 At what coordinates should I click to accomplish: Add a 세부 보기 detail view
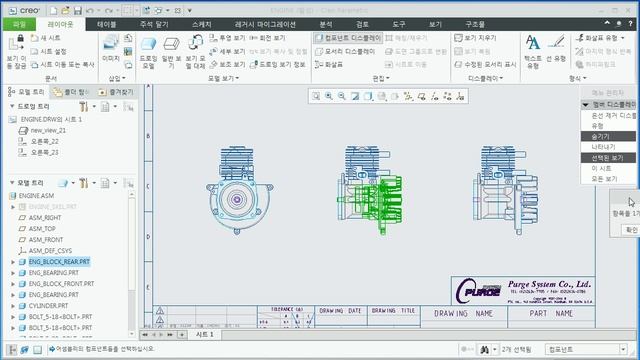(x=227, y=51)
